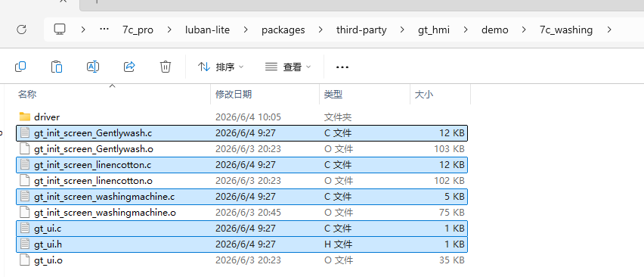Click the Refresh button
Image resolution: width=644 pixels, height=277 pixels.
21,30
